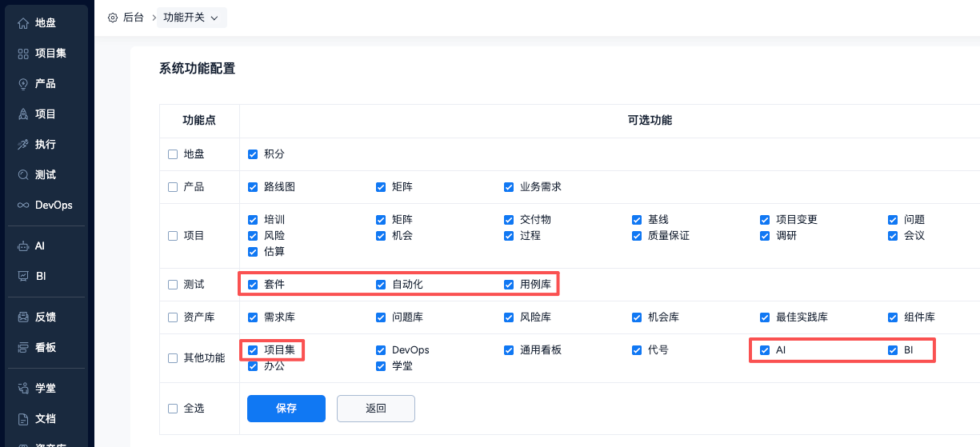Click the 后台 gear icon in breadcrumb
The width and height of the screenshot is (980, 447).
point(113,18)
